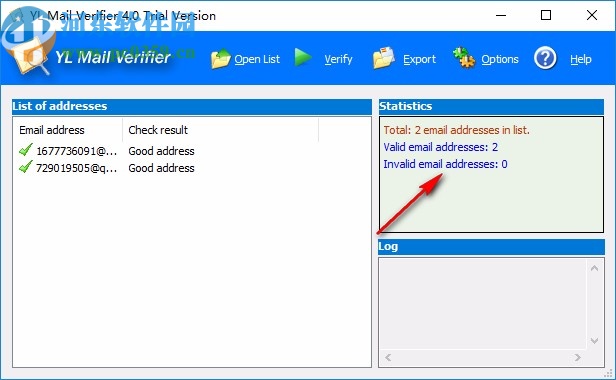Click Valid email addresses: 2 line
This screenshot has width=616, height=380.
pyautogui.click(x=440, y=147)
